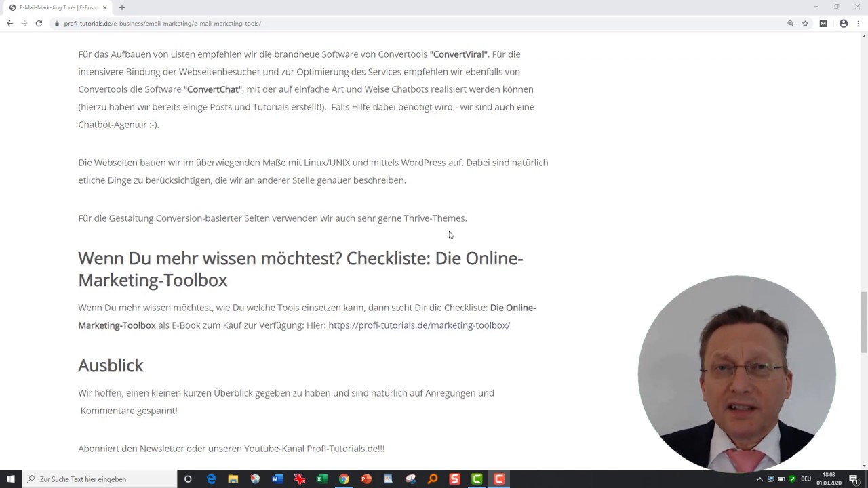Open a new browser tab
The height and width of the screenshot is (488, 868).
tap(122, 7)
